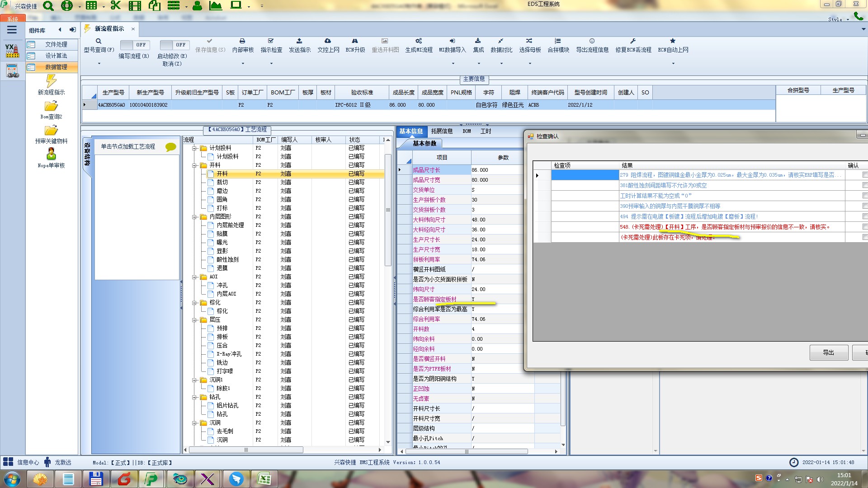This screenshot has width=868, height=488.
Task: Open 新流程指示 lightning icon in sidebar
Action: (x=51, y=81)
